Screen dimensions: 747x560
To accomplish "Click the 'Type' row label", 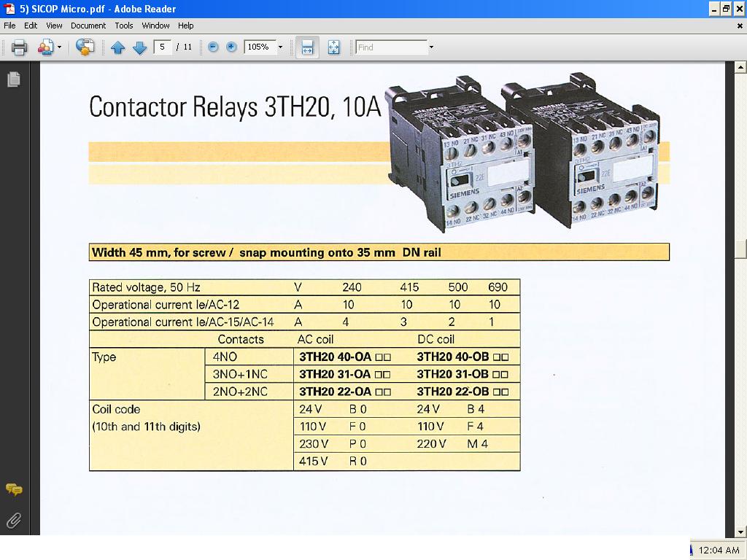I will (x=104, y=357).
